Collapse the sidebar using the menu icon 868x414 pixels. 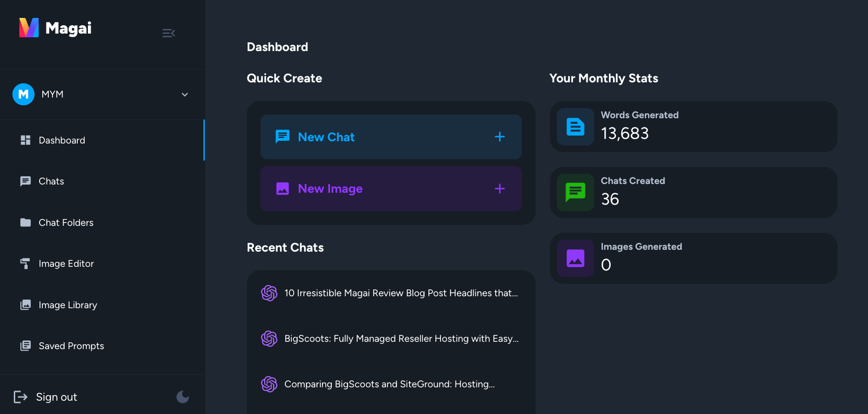pos(168,33)
